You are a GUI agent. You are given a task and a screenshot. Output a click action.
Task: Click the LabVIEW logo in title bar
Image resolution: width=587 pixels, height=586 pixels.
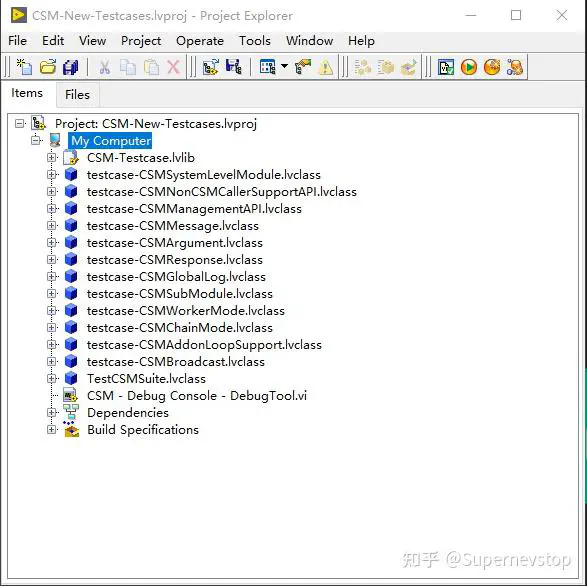point(19,15)
